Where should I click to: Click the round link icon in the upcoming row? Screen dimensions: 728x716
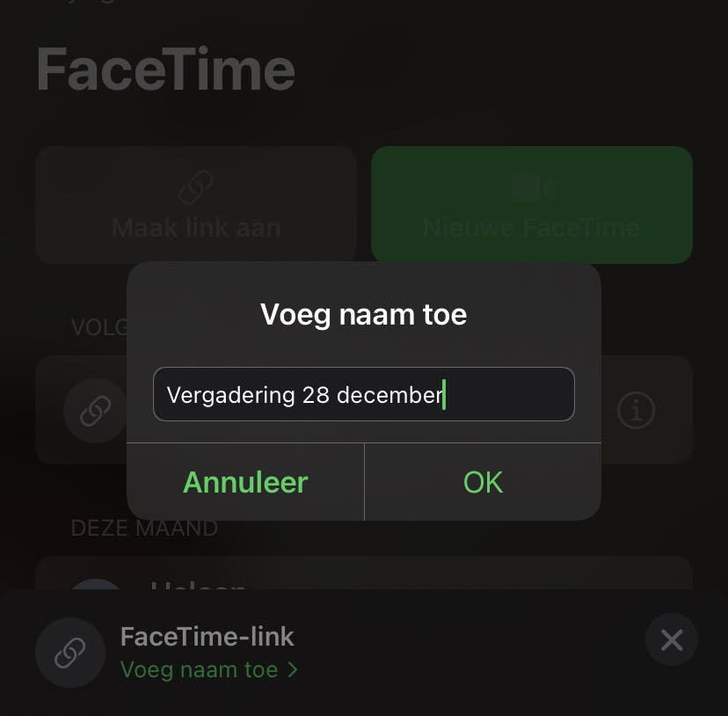[x=95, y=411]
